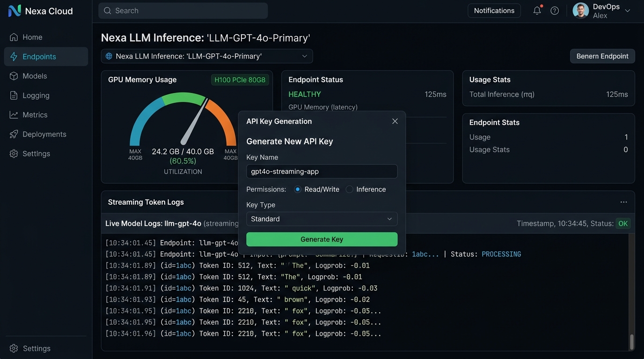The height and width of the screenshot is (359, 644).
Task: Open Streaming Token Logs ellipsis menu
Action: (623, 202)
